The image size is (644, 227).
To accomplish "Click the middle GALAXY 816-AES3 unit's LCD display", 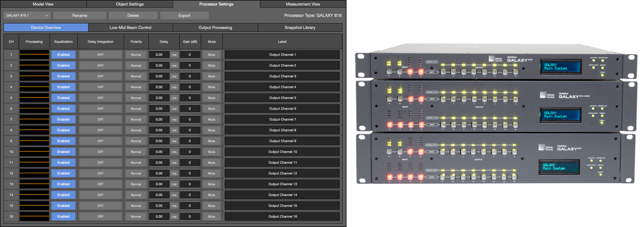I will pos(561,115).
